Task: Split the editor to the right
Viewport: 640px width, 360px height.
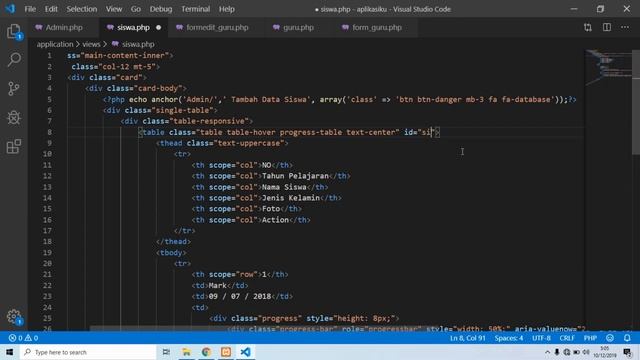Action: pos(607,27)
